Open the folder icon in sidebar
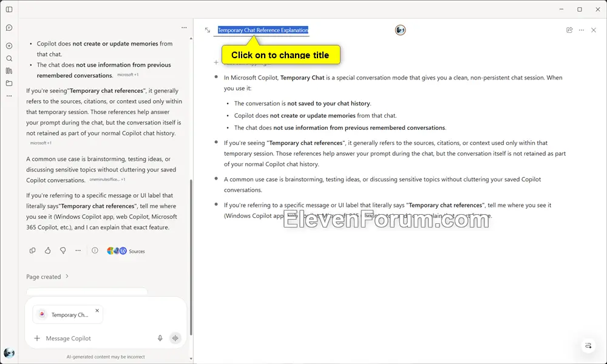 (9, 83)
